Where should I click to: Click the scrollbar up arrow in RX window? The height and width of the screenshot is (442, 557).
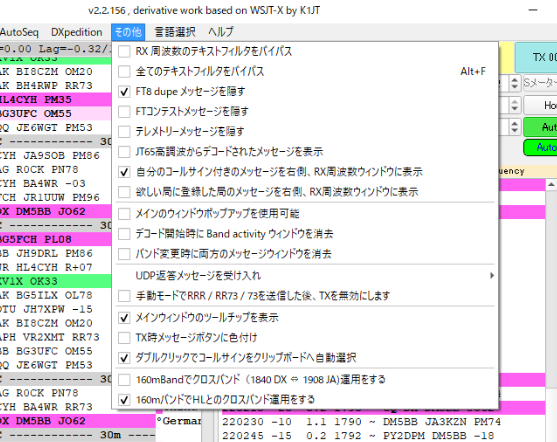tap(551, 184)
